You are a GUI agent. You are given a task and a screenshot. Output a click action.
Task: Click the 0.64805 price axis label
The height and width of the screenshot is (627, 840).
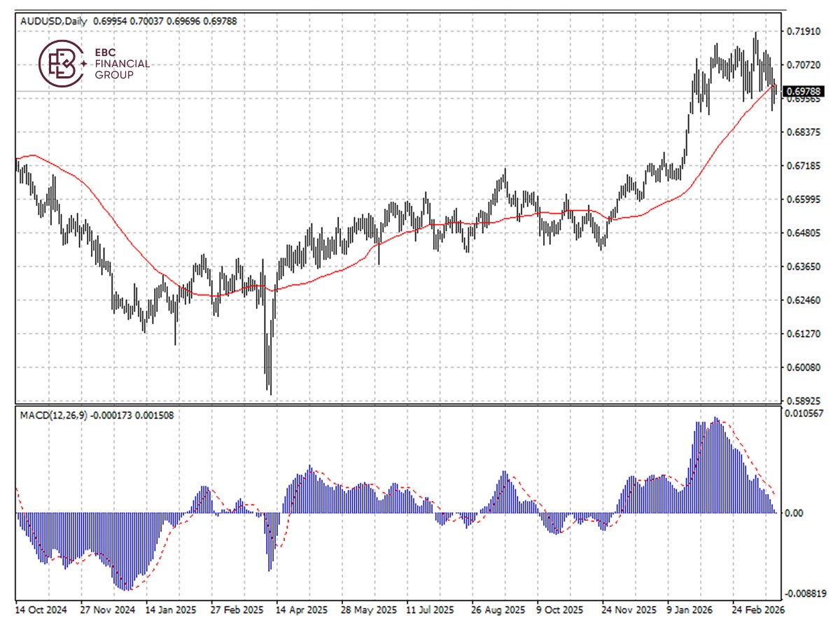coord(802,233)
